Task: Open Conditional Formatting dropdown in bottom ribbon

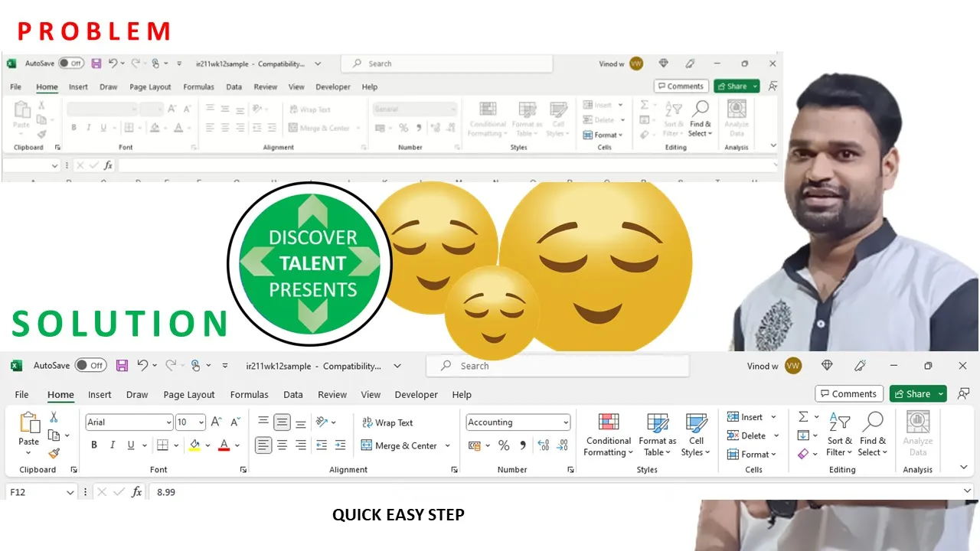Action: pyautogui.click(x=609, y=434)
